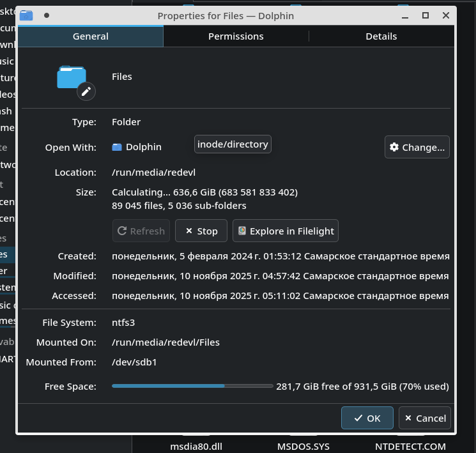Click the inode/directory tooltip label

click(233, 144)
